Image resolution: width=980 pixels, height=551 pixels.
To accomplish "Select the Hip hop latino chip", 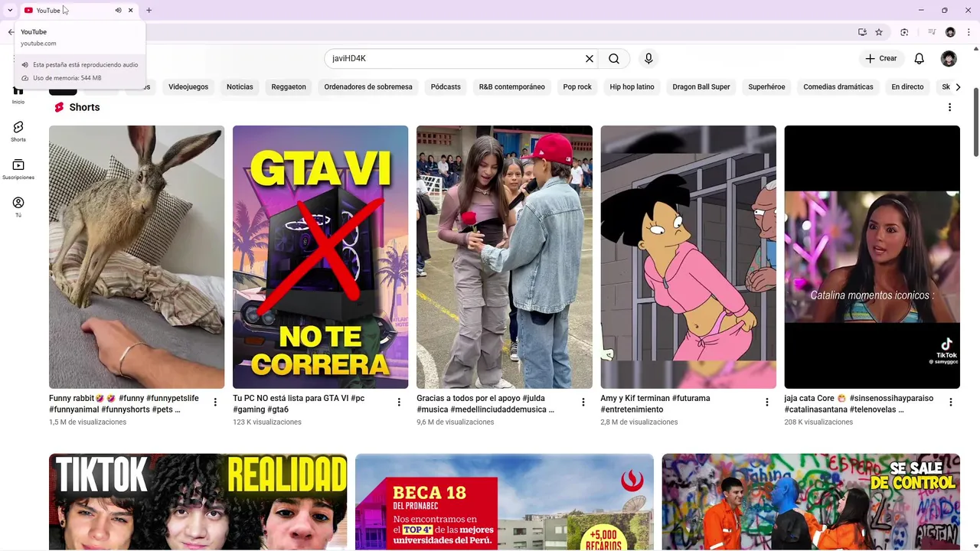I will 632,86.
